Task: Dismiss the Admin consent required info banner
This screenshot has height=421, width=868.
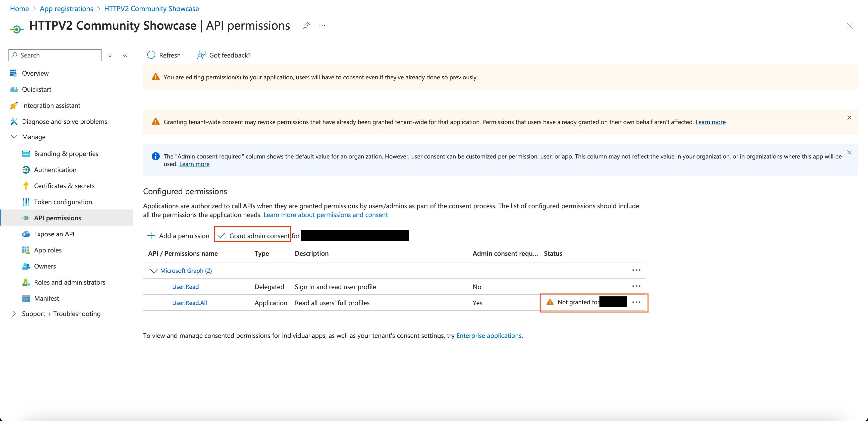Action: click(849, 152)
